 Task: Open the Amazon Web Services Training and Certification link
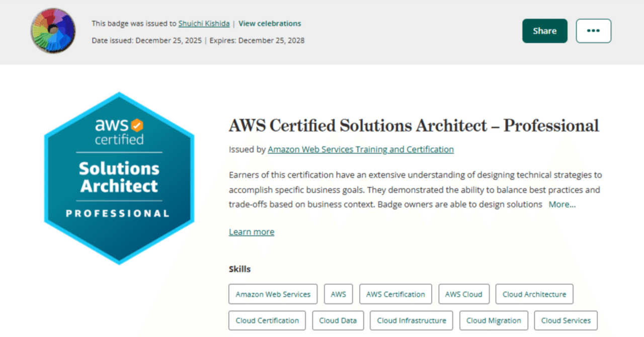coord(360,149)
